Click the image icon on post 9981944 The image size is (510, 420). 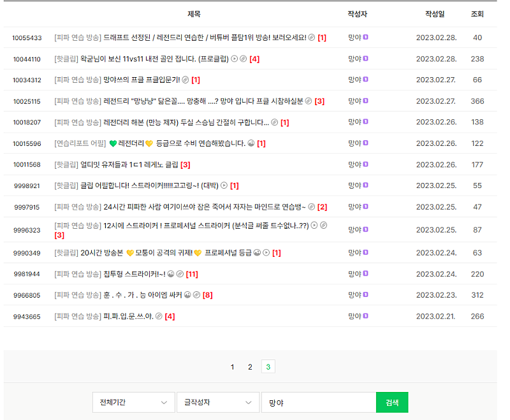(x=171, y=274)
